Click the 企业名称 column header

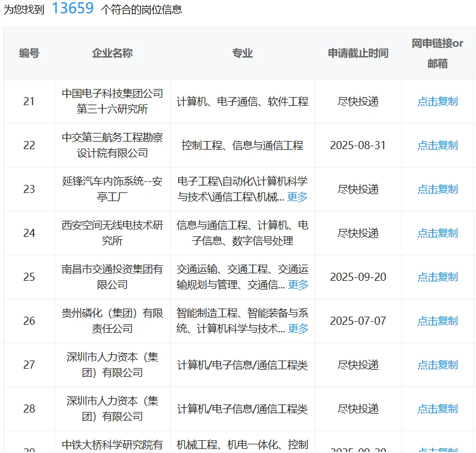point(112,53)
